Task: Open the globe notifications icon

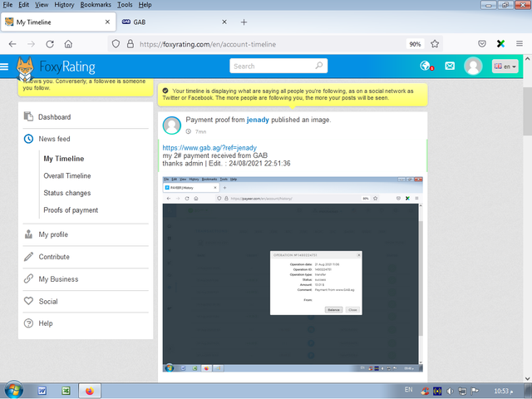Action: (426, 66)
